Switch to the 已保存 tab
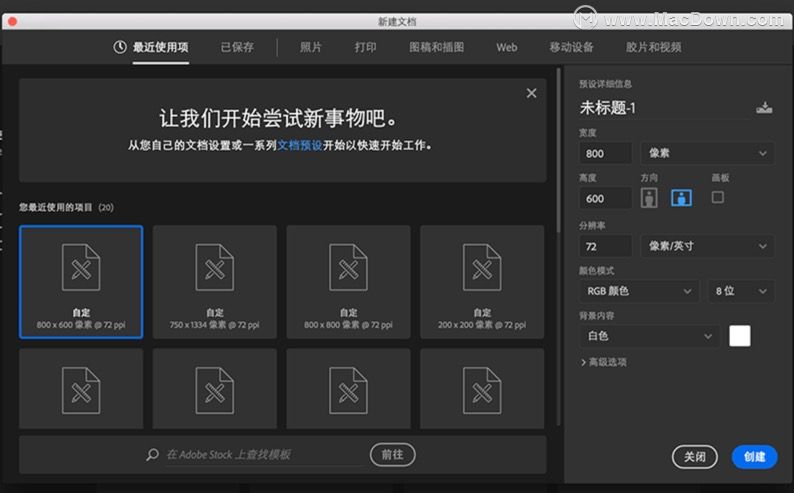Viewport: 794px width, 493px height. coord(237,47)
